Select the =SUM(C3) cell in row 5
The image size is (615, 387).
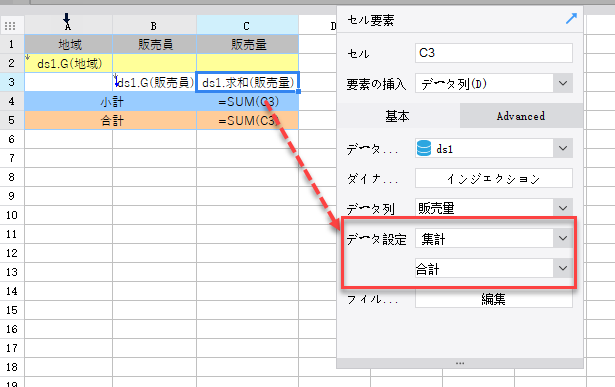pos(247,120)
